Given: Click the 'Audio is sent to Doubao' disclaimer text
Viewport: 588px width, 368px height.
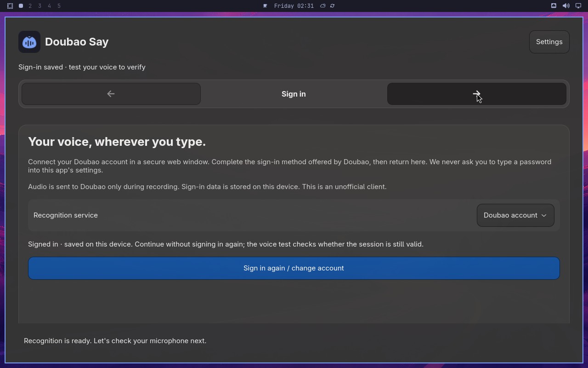Looking at the screenshot, I should point(207,187).
